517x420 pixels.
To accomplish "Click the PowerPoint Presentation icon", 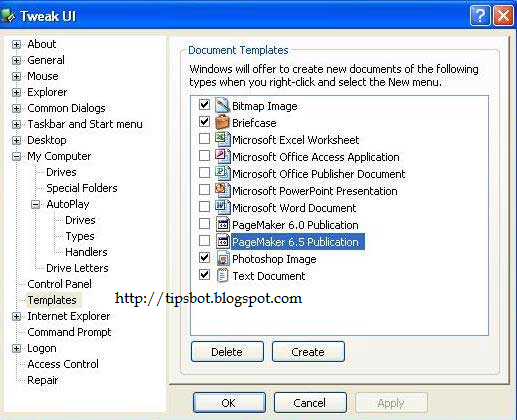I will tap(222, 190).
